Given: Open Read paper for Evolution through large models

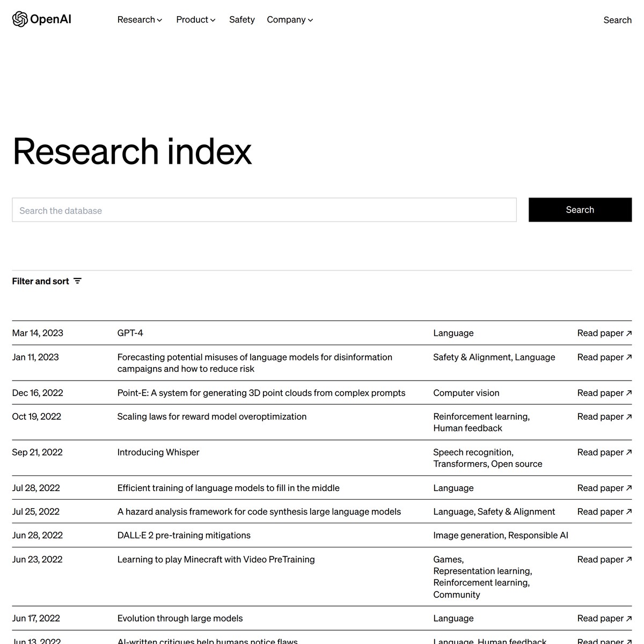Looking at the screenshot, I should [x=604, y=618].
